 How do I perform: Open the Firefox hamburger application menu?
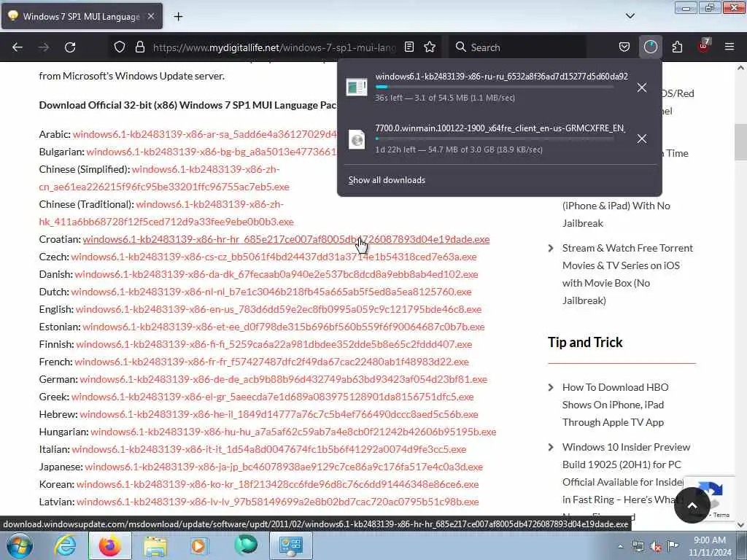coord(729,47)
